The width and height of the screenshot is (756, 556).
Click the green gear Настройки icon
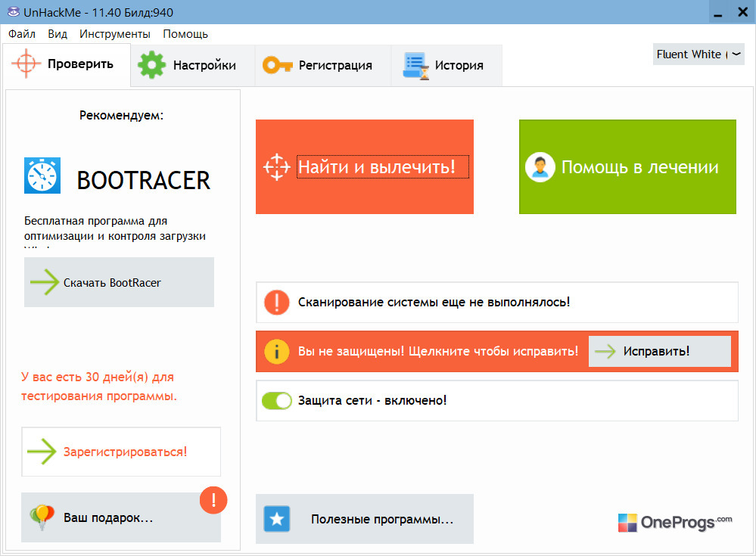coord(151,65)
